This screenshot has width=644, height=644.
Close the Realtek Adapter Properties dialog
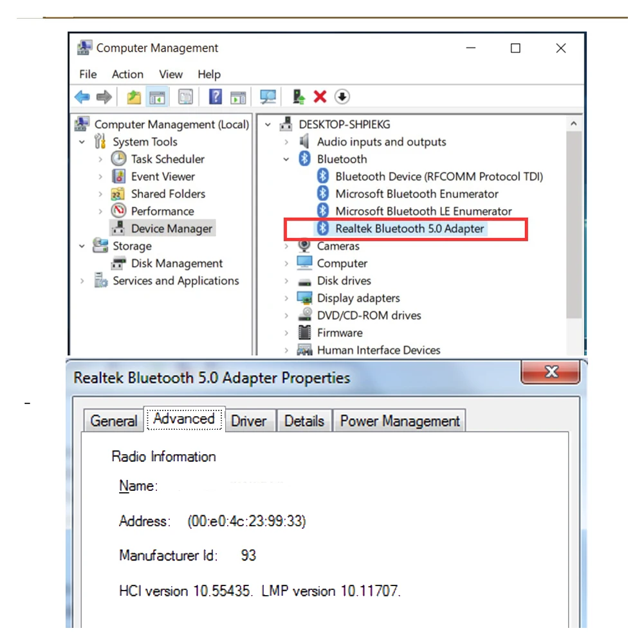[550, 372]
